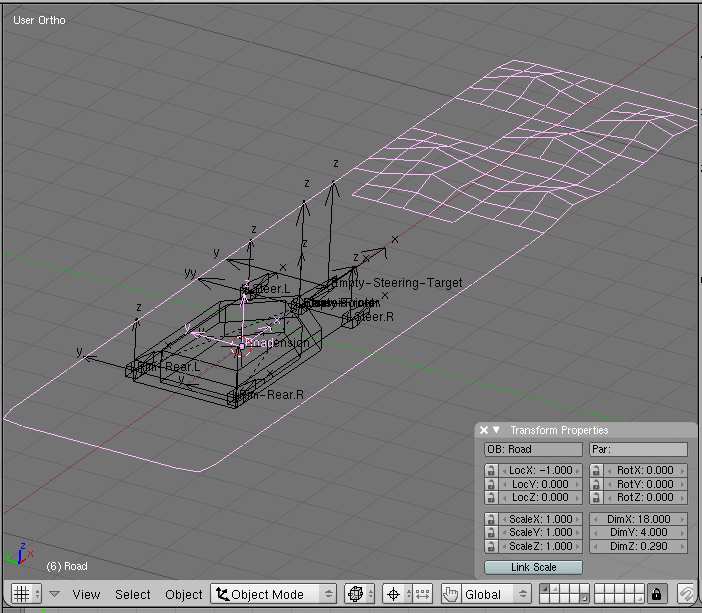Click the ScaleZ value field
The width and height of the screenshot is (702, 613).
(540, 546)
